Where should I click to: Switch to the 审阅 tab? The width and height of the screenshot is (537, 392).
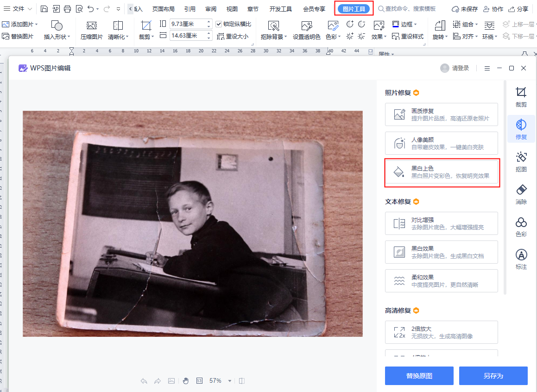coord(211,9)
